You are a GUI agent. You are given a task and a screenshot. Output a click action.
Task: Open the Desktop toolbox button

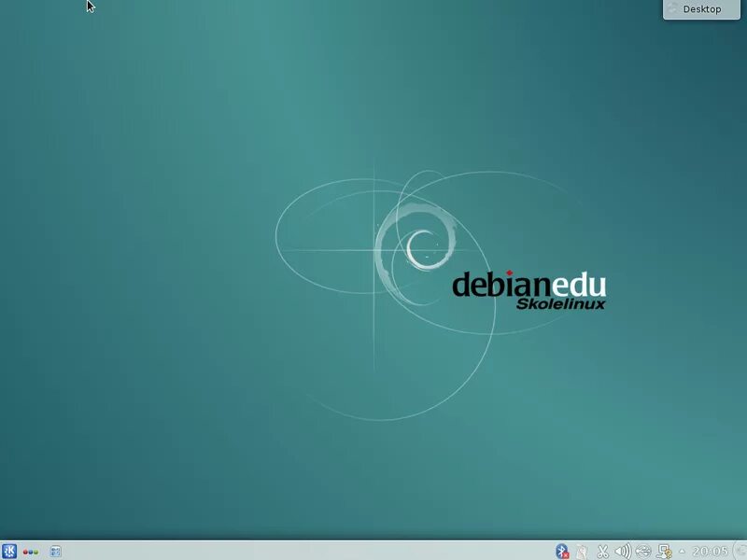[701, 9]
